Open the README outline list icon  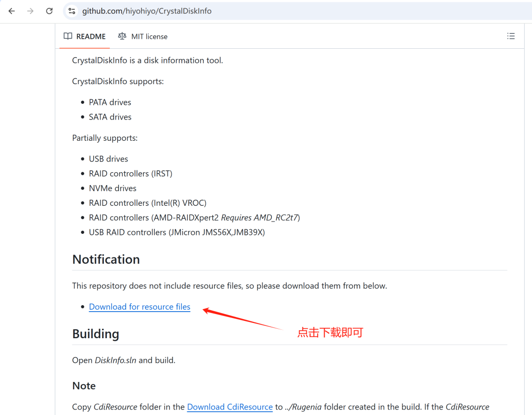pyautogui.click(x=511, y=36)
